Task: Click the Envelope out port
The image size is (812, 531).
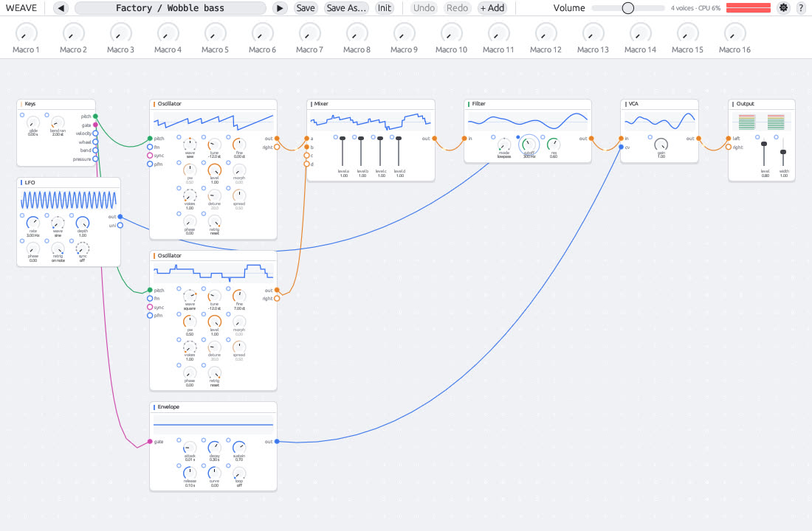Action: pos(277,442)
